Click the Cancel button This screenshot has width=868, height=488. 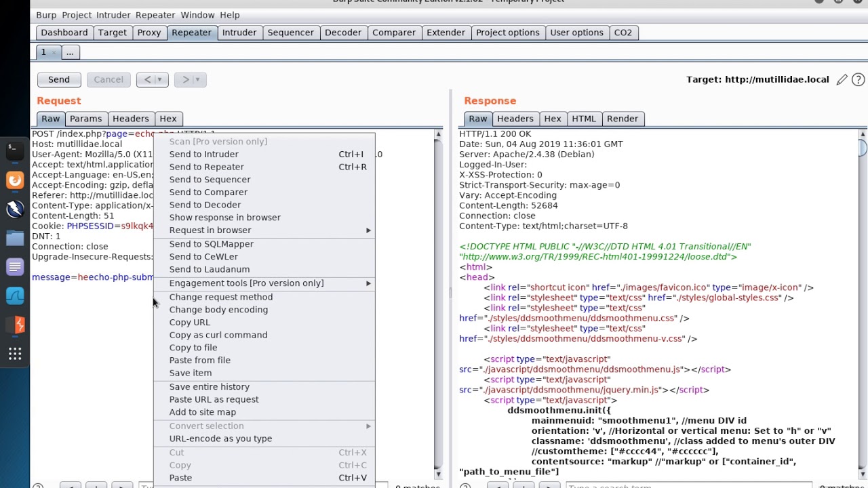pos(108,79)
